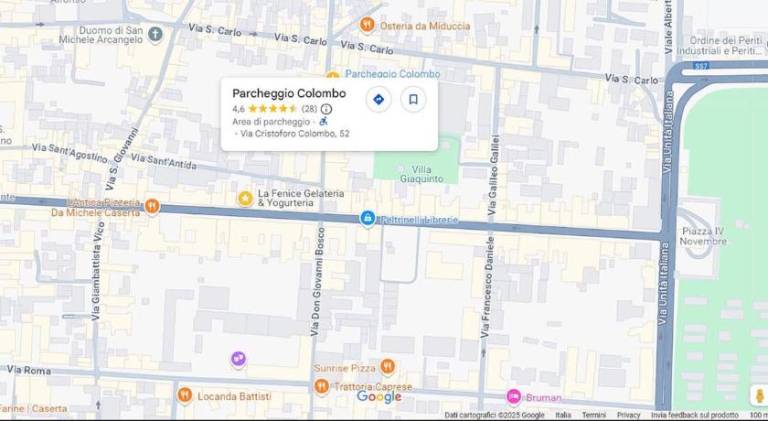
Task: Click the Google logo on the map
Action: point(379,397)
